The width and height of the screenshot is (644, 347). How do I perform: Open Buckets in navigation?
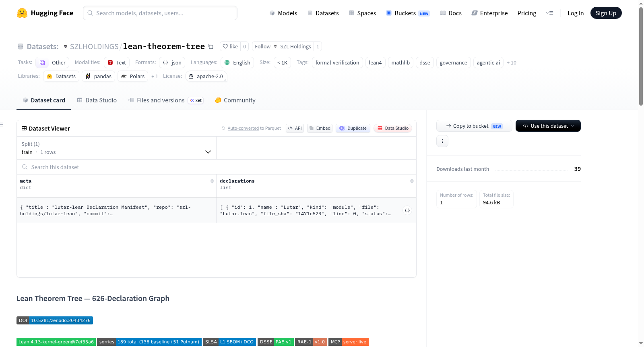point(408,13)
